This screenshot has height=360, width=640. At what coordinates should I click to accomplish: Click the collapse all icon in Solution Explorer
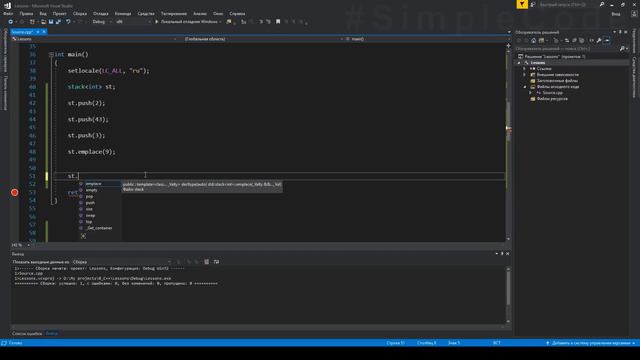click(574, 40)
